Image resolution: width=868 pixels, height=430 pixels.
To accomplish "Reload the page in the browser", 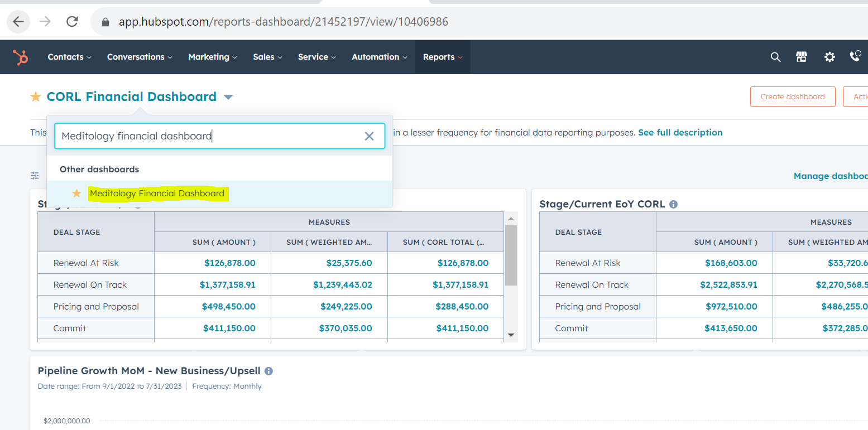I will pos(72,22).
